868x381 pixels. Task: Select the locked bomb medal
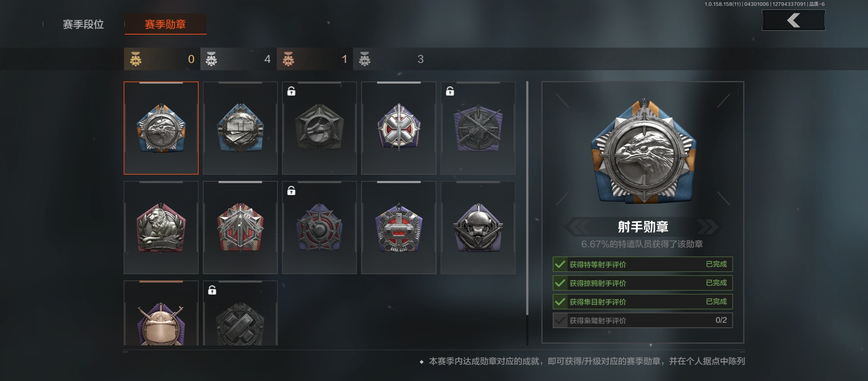[319, 228]
